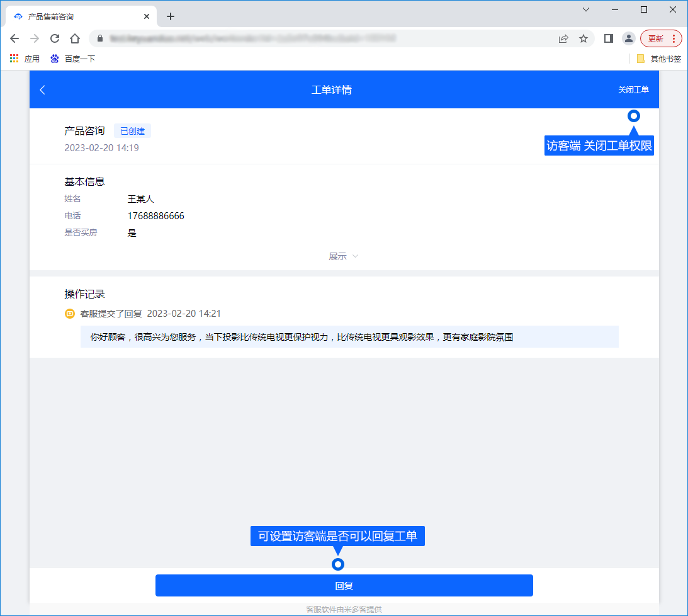The image size is (688, 616).
Task: Click 关闭工单 to close the work order
Action: click(x=633, y=90)
